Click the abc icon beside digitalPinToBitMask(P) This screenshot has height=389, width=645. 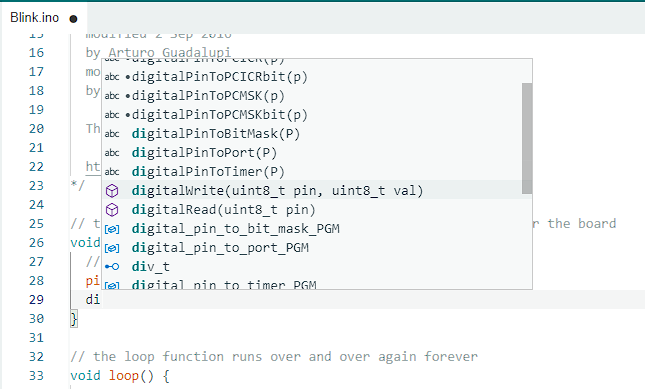coord(112,134)
